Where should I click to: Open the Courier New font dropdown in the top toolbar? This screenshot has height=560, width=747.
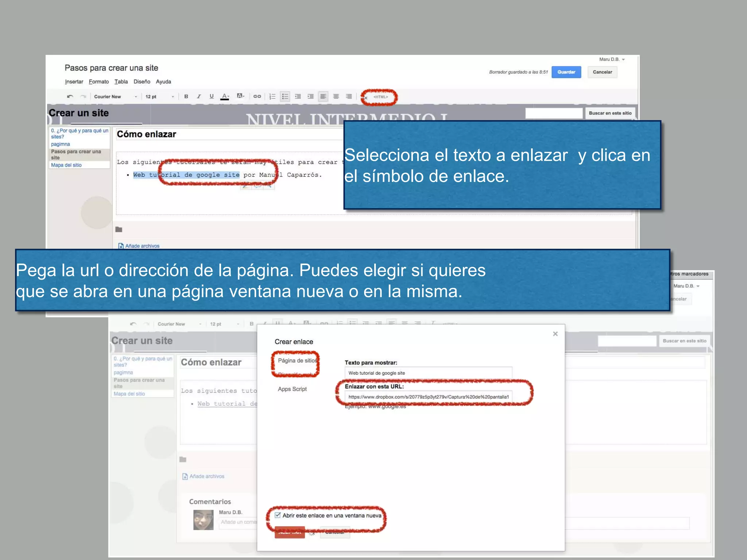point(115,97)
